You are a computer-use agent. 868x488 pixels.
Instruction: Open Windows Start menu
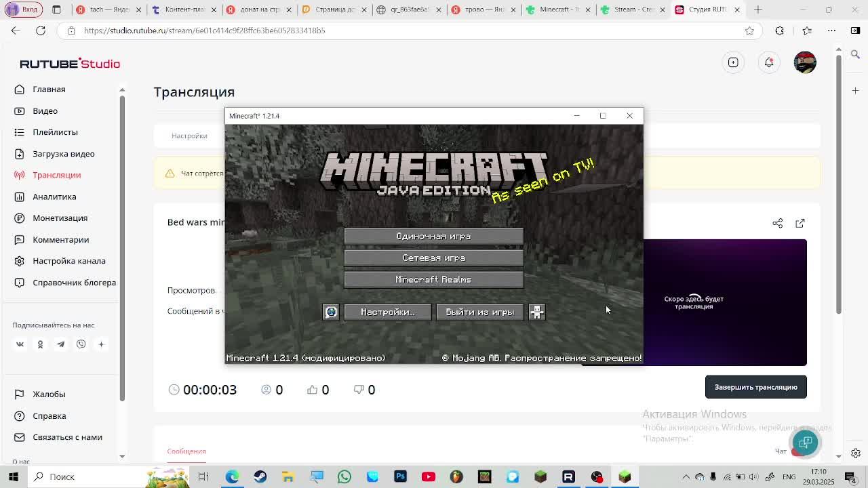[13, 476]
